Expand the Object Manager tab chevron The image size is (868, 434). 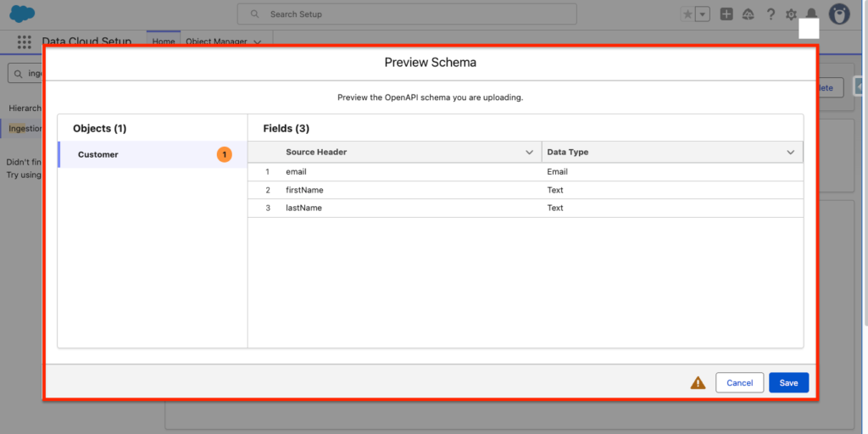pyautogui.click(x=257, y=42)
